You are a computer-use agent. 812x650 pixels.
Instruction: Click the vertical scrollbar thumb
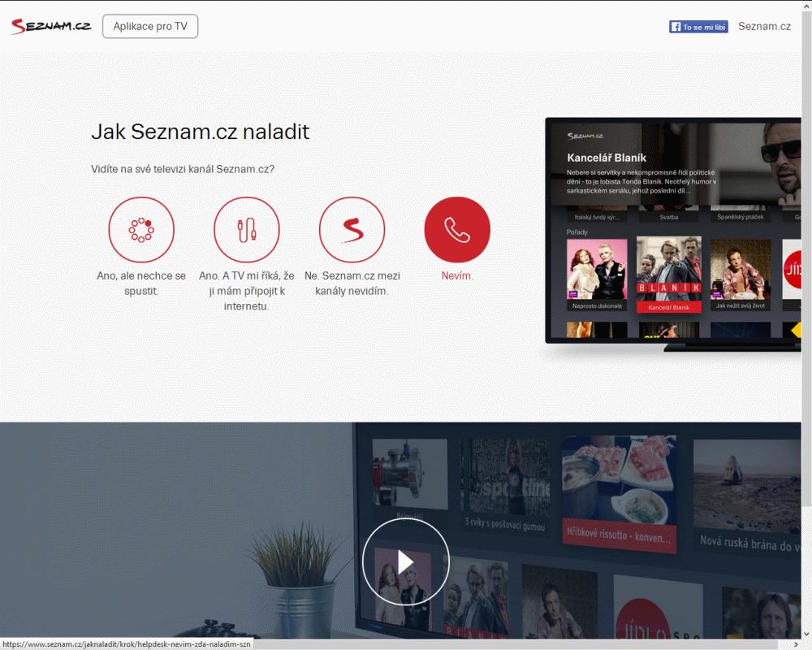click(x=807, y=257)
